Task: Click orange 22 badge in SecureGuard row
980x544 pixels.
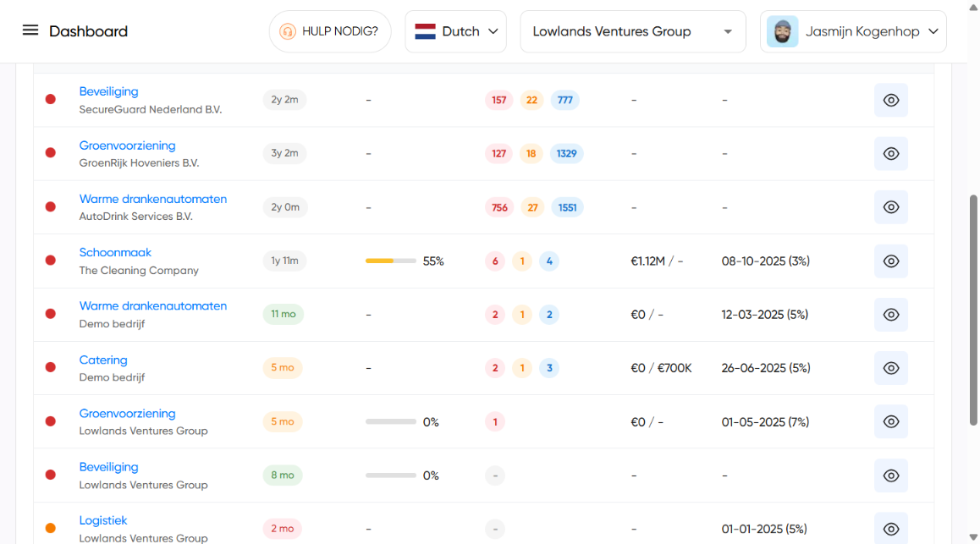Action: 531,100
